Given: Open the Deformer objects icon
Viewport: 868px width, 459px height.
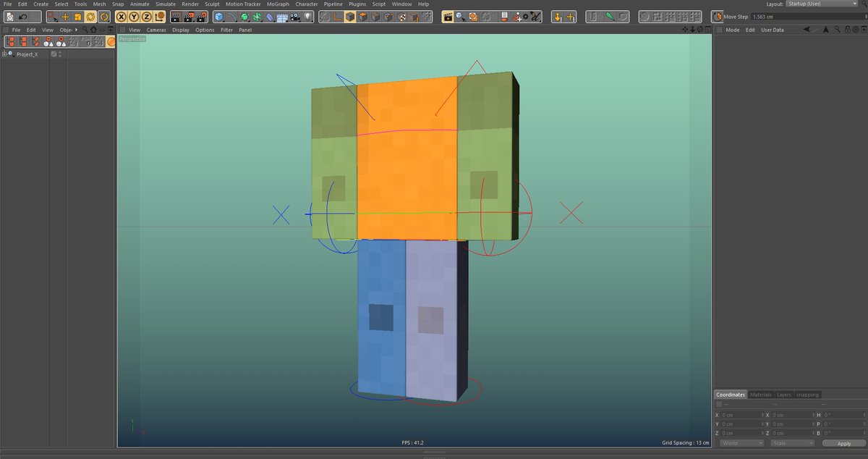Looking at the screenshot, I should (270, 16).
